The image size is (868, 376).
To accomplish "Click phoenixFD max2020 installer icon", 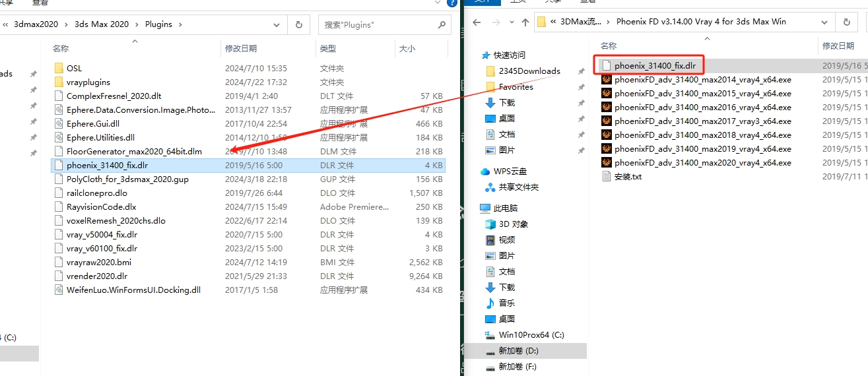I will tap(607, 162).
